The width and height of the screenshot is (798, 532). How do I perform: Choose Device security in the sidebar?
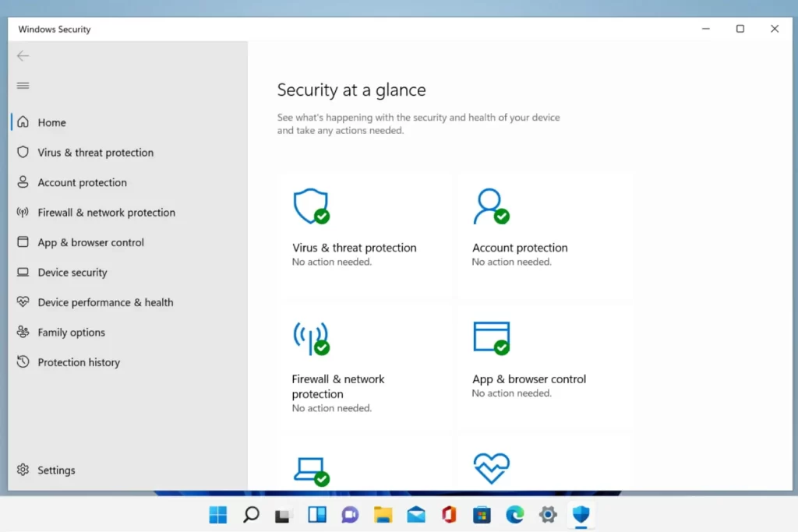[72, 273]
